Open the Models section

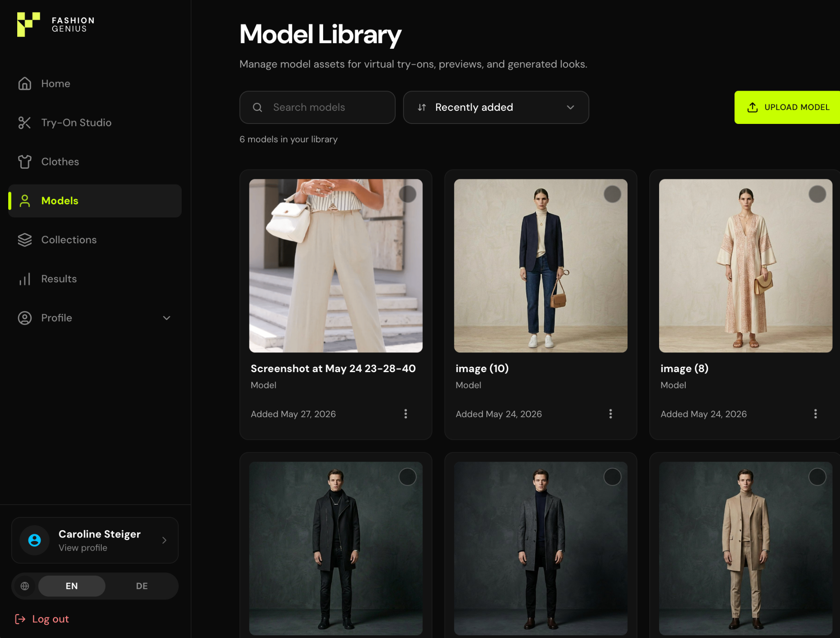(x=95, y=201)
